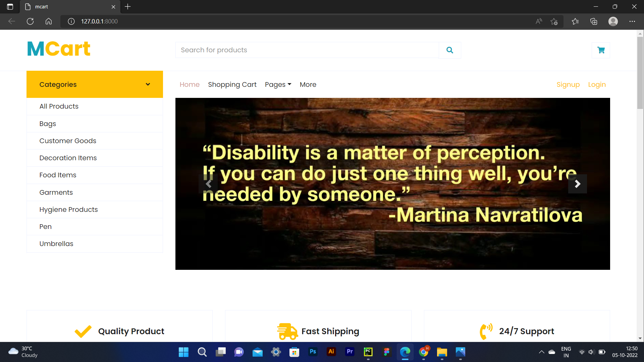The width and height of the screenshot is (644, 362).
Task: Expand the Pages dropdown menu
Action: tap(278, 84)
